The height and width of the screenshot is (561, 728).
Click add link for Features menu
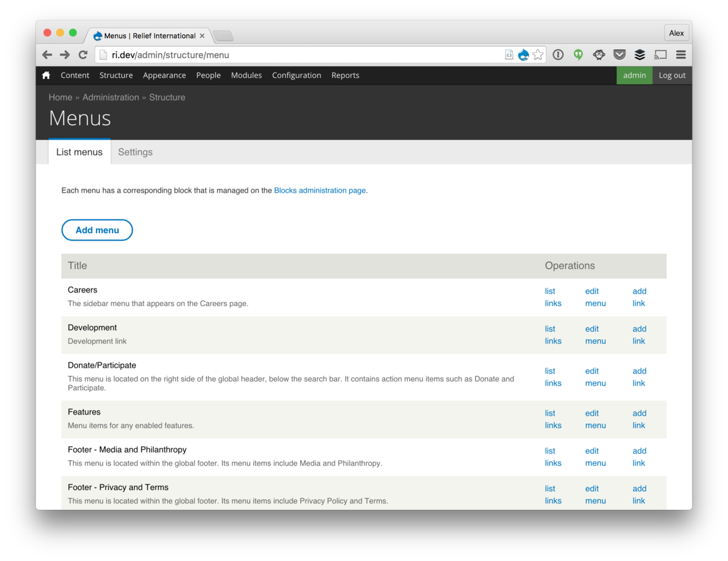639,419
